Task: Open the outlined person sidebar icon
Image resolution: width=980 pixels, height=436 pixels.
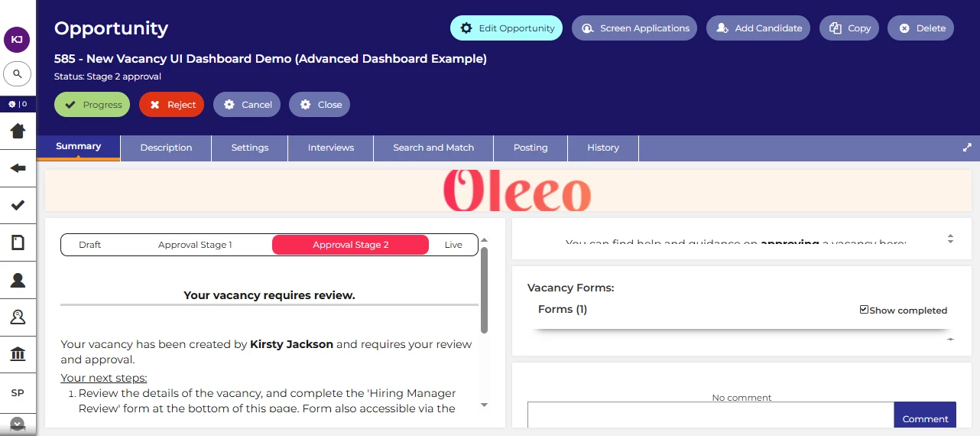Action: [x=18, y=317]
